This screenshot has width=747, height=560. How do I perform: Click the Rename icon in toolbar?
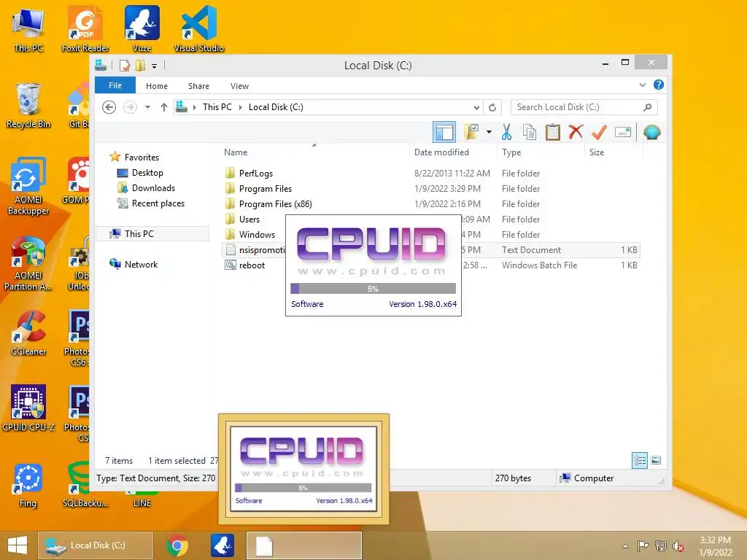pyautogui.click(x=623, y=132)
